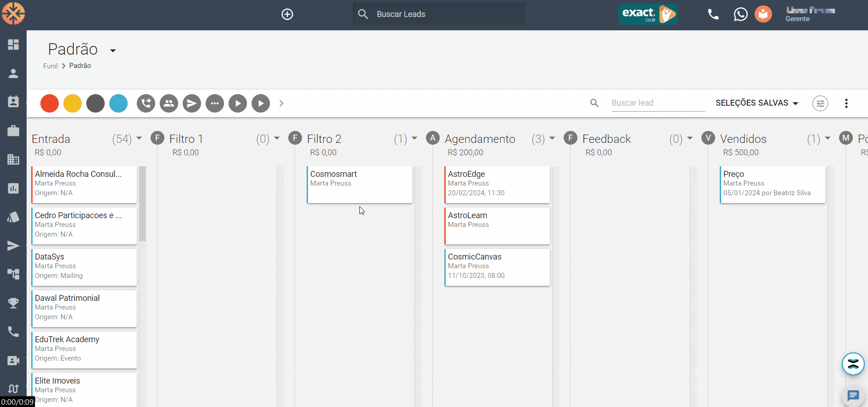868x407 pixels.
Task: Click the Funil breadcrumb link
Action: [x=50, y=66]
